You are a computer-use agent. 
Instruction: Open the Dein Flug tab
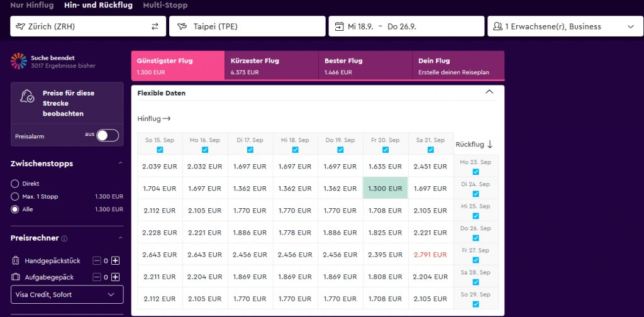pyautogui.click(x=458, y=65)
